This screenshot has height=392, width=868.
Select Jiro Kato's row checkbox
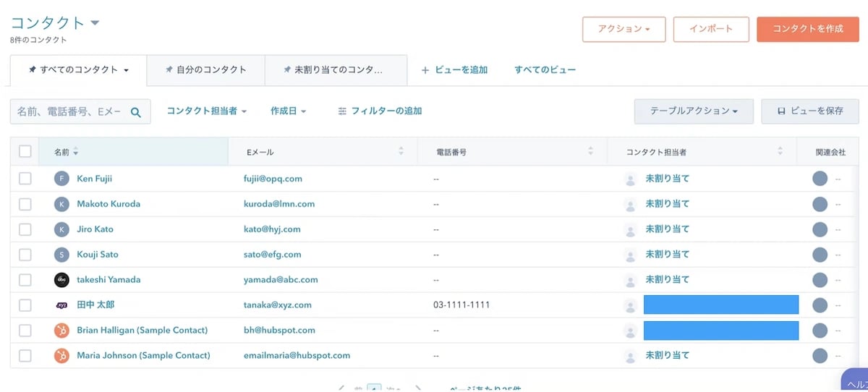coord(25,229)
